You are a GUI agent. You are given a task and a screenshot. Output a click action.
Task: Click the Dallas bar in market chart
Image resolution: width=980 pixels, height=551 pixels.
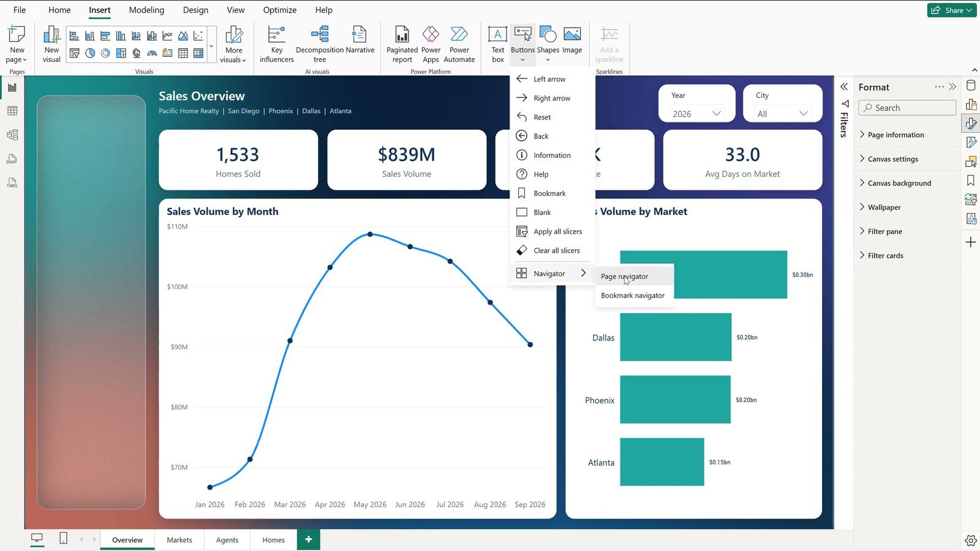676,337
